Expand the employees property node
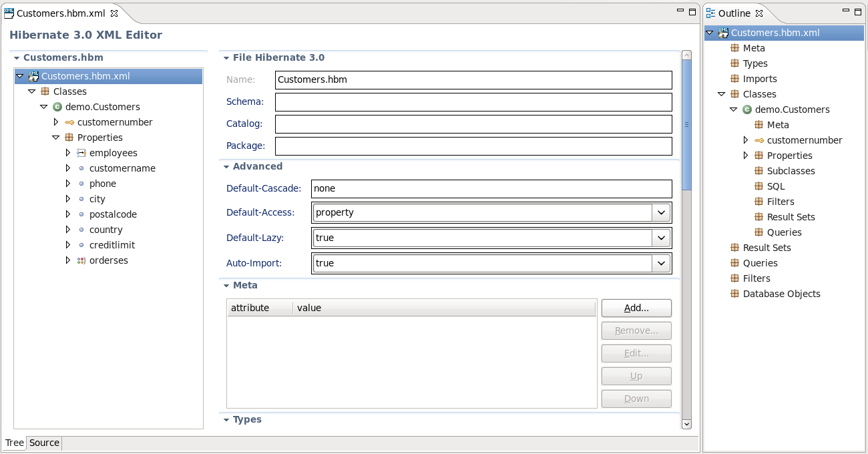This screenshot has width=868, height=454. click(67, 152)
